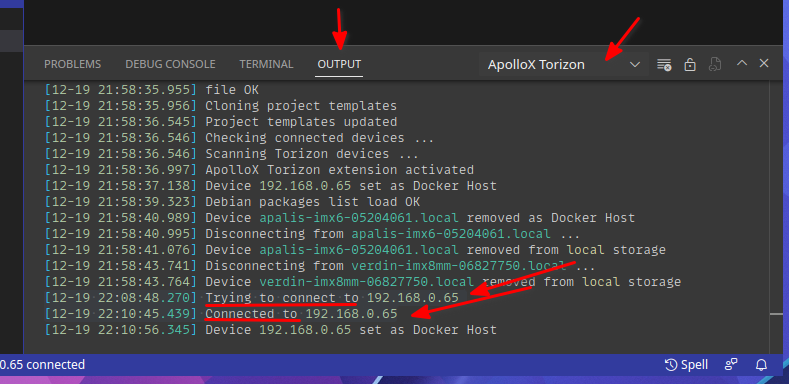Switch to the PROBLEMS tab
The image size is (789, 384).
(x=72, y=64)
